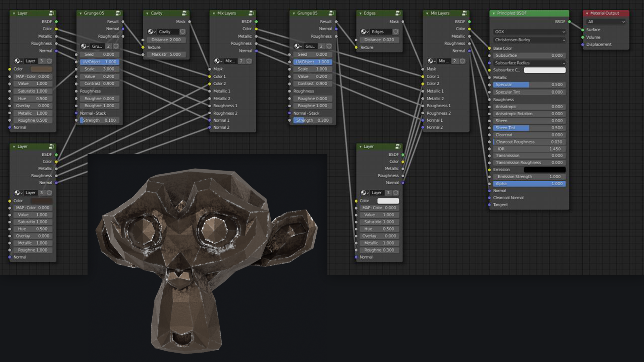Viewport: 644px width, 362px height.
Task: Click header icon of Mix Layers node wired to Principled BSDF
Action: point(465,13)
